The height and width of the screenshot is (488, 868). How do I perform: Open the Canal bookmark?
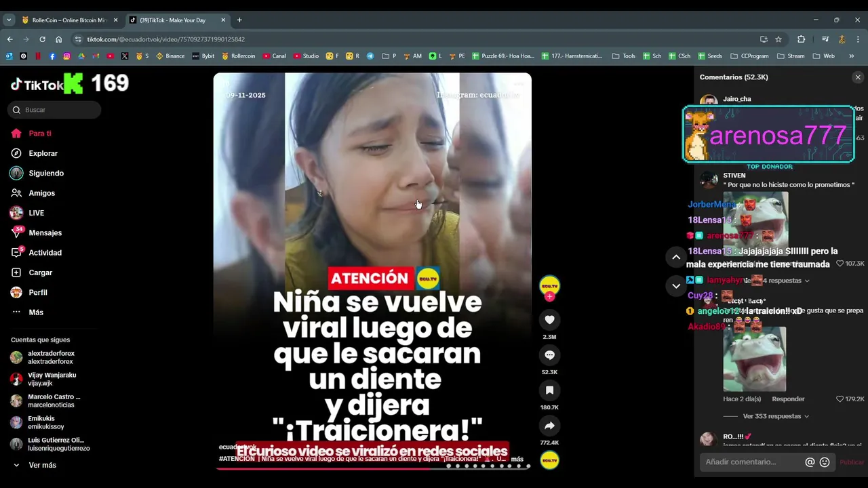[274, 56]
